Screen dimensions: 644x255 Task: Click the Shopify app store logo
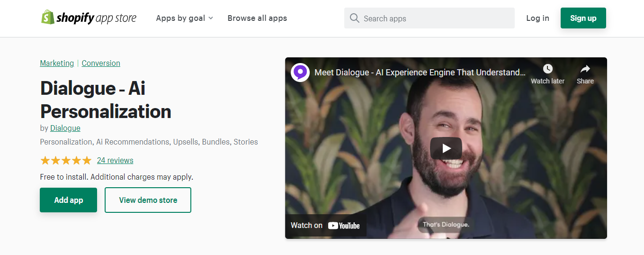click(89, 18)
